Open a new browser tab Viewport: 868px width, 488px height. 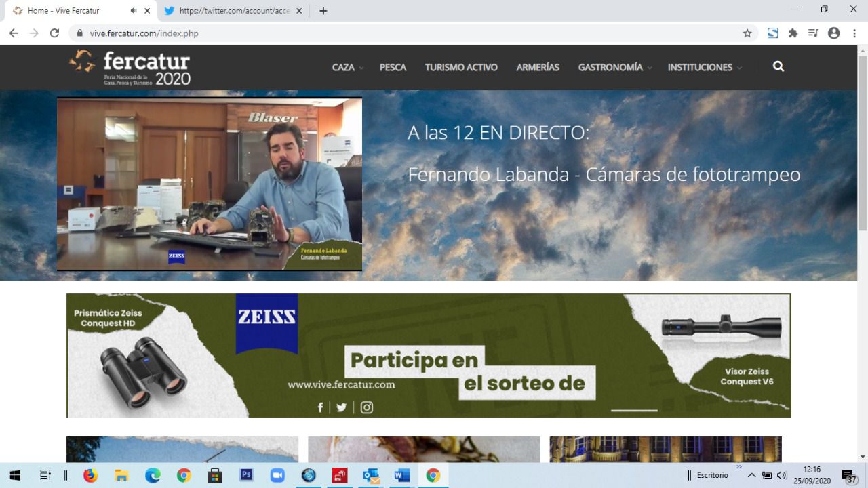tap(323, 11)
